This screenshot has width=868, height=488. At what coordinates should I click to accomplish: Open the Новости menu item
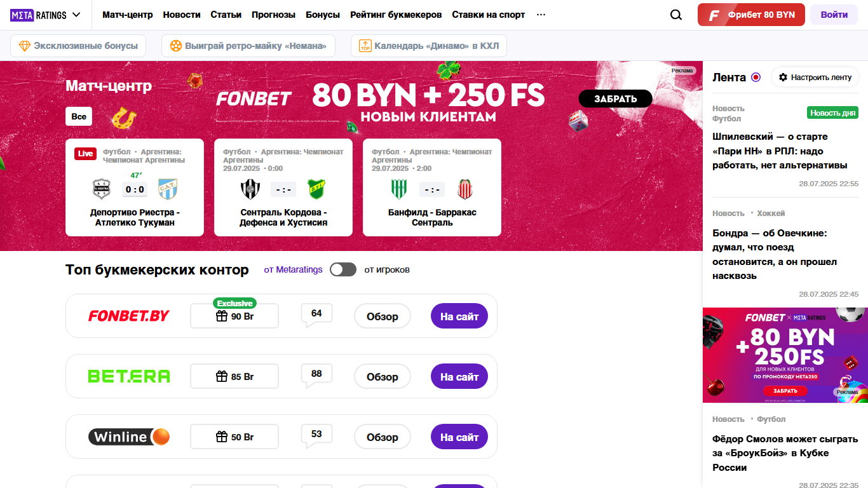(x=182, y=15)
